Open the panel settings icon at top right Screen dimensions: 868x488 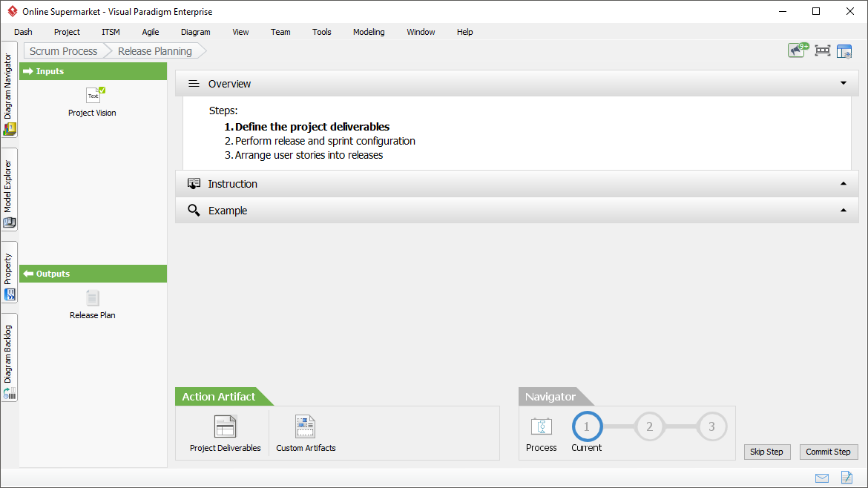844,51
